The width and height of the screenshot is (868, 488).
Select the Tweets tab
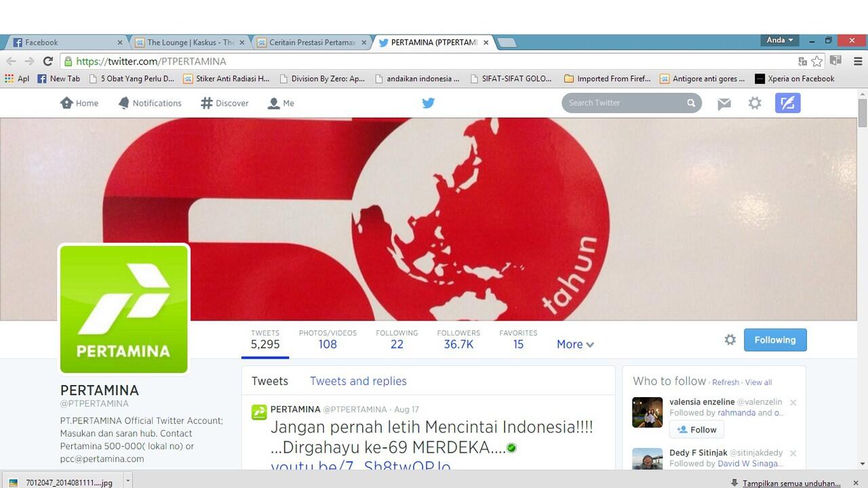pos(270,381)
